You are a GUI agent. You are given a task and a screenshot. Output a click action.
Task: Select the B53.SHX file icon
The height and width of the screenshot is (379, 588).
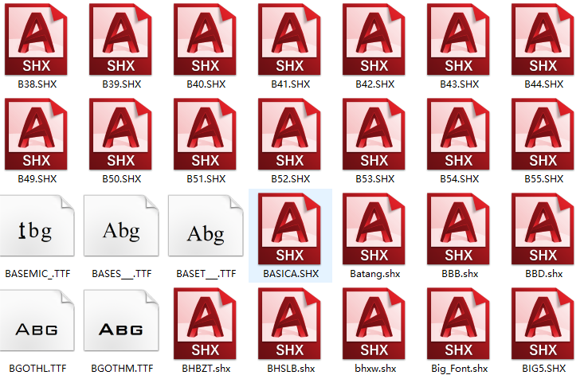click(374, 134)
